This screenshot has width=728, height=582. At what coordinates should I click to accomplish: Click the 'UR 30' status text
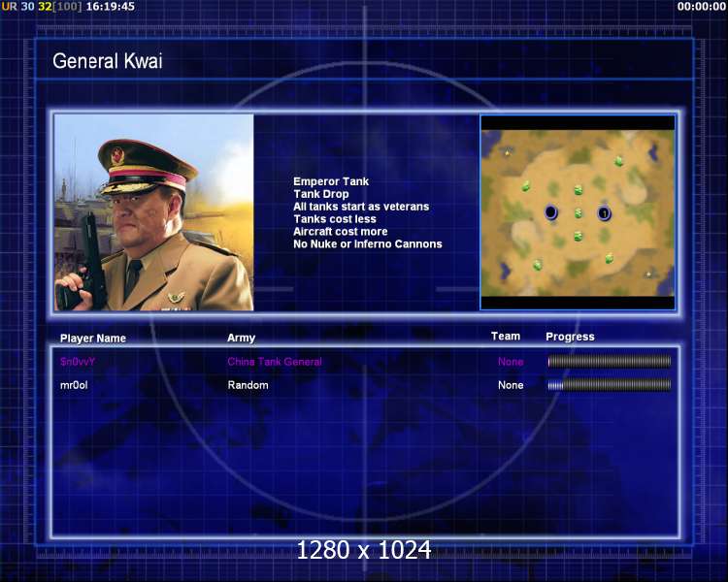point(18,7)
